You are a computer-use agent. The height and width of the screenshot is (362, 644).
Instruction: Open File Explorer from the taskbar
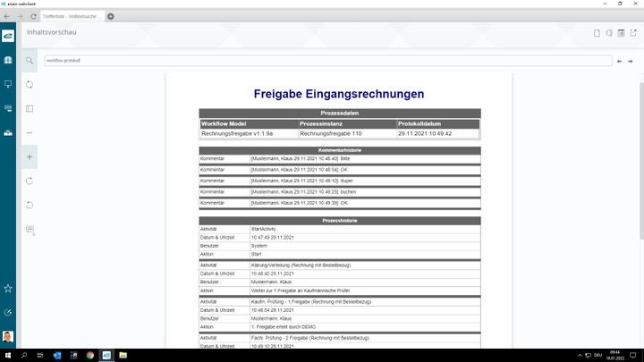point(123,356)
